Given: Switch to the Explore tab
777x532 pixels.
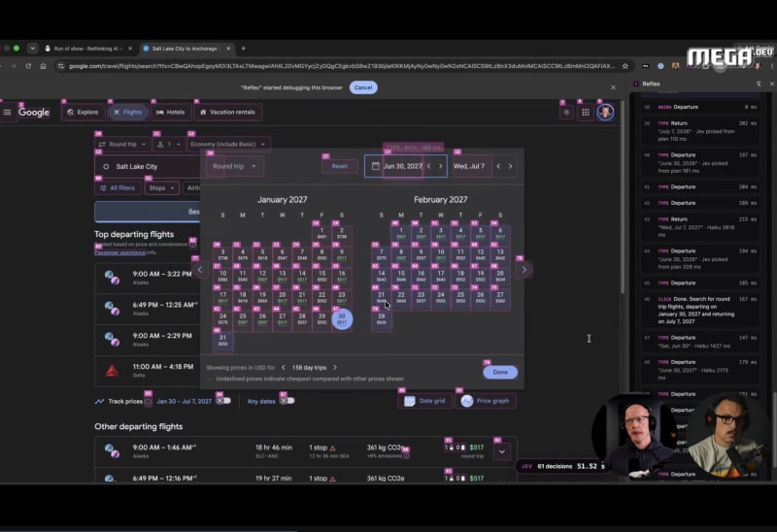Looking at the screenshot, I should [x=84, y=113].
